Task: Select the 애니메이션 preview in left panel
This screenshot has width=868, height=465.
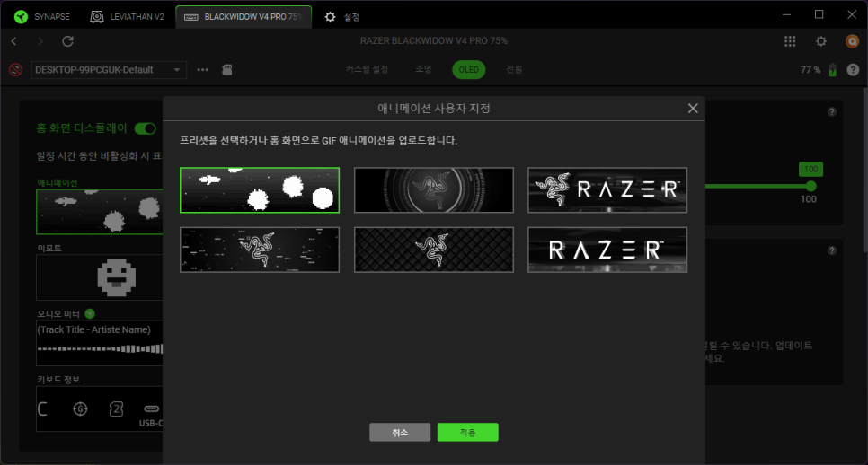Action: (100, 212)
